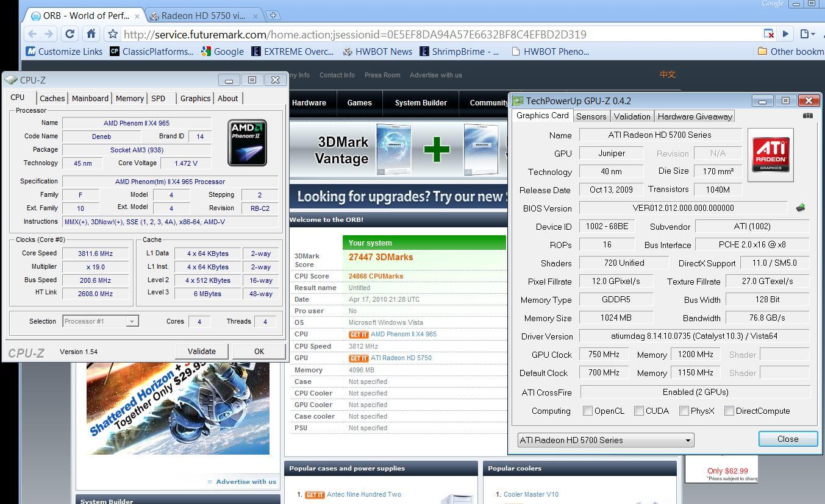
Task: Reload the page with the refresh icon
Action: coord(70,34)
